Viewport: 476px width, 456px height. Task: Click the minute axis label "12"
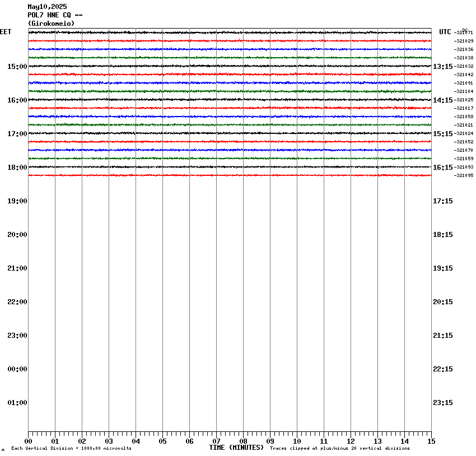[x=351, y=441]
